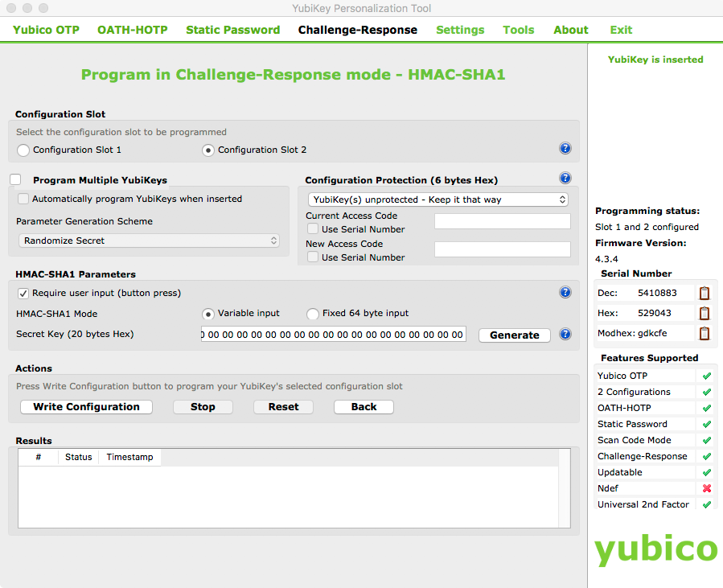The image size is (723, 588).
Task: Copy Modhex serial number to clipboard
Action: [704, 333]
